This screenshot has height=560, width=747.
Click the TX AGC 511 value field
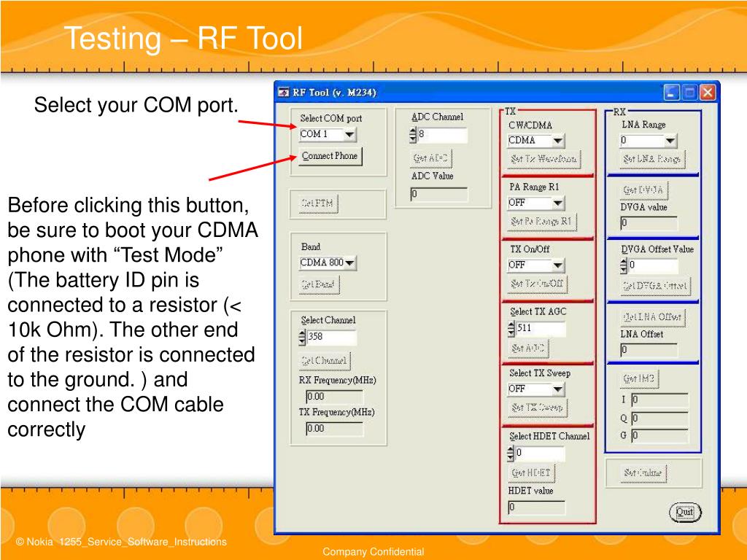pos(541,329)
